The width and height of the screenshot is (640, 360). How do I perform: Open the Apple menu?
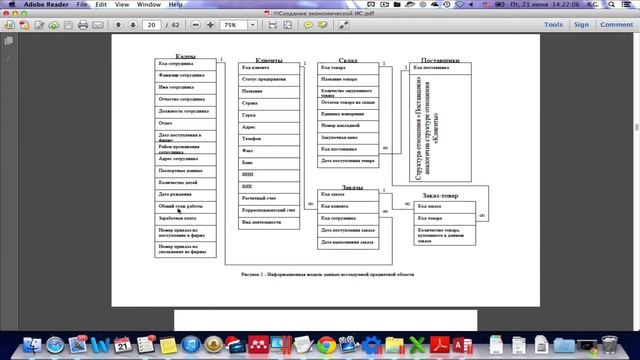[x=12, y=4]
